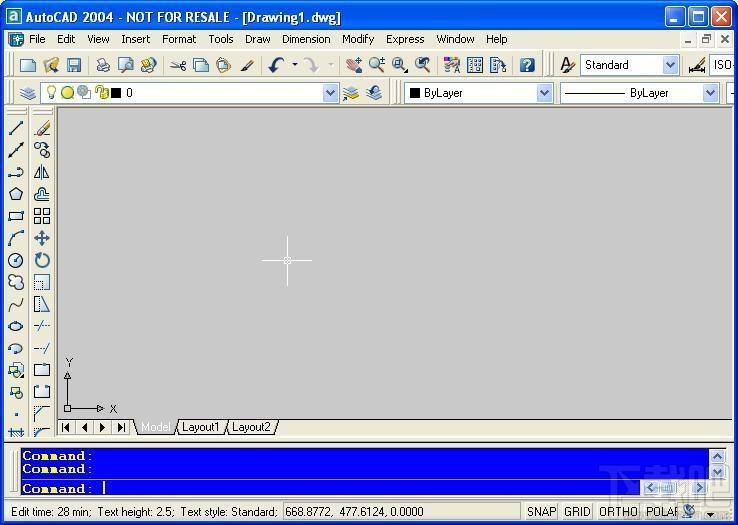This screenshot has width=738, height=525.
Task: Click the Communication Center status icon
Action: tap(689, 511)
